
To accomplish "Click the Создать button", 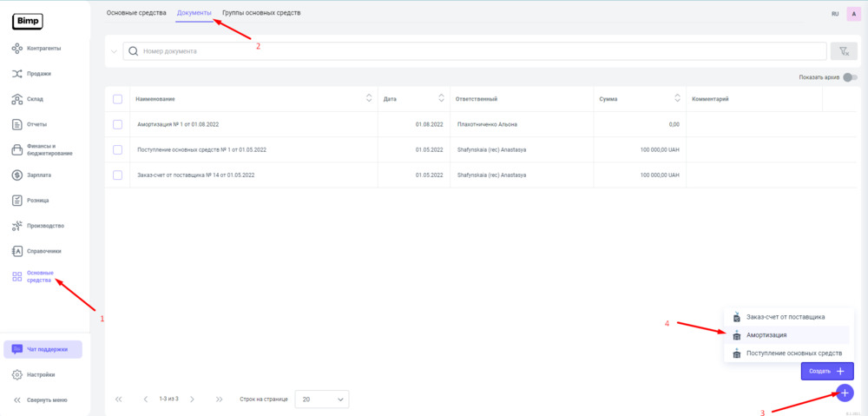I will tap(826, 372).
